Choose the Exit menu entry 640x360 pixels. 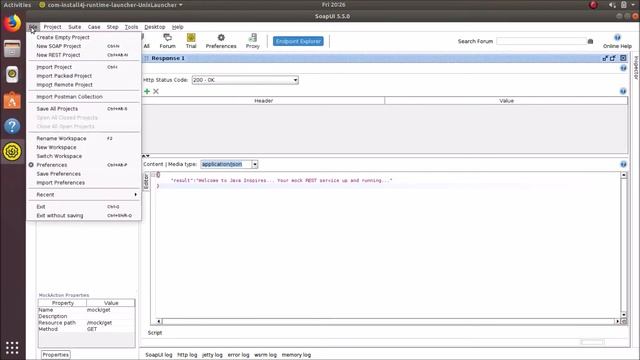41,207
